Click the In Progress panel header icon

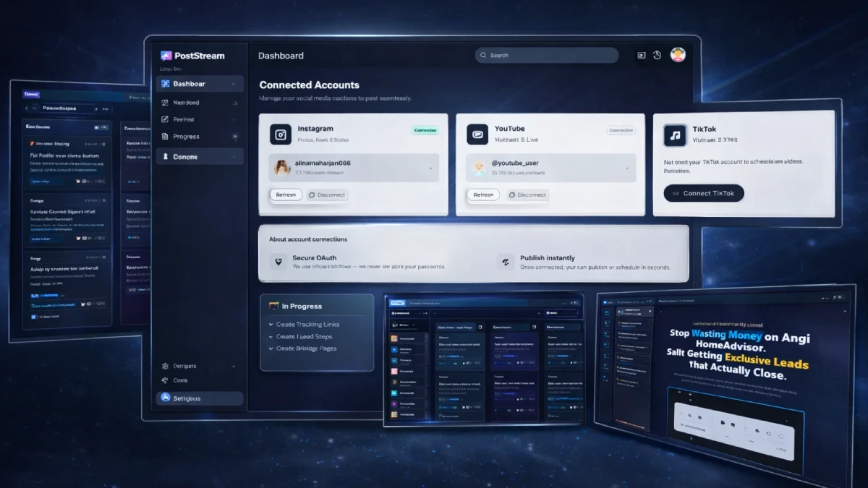(273, 307)
